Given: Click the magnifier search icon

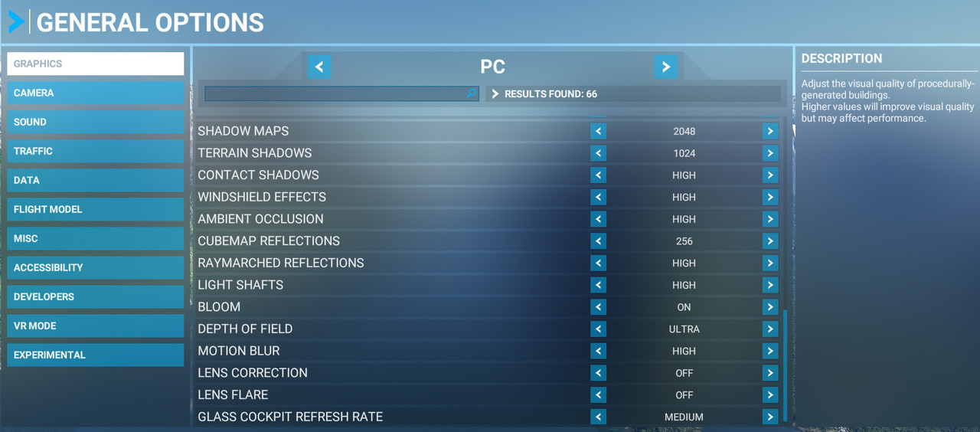Looking at the screenshot, I should tap(472, 93).
